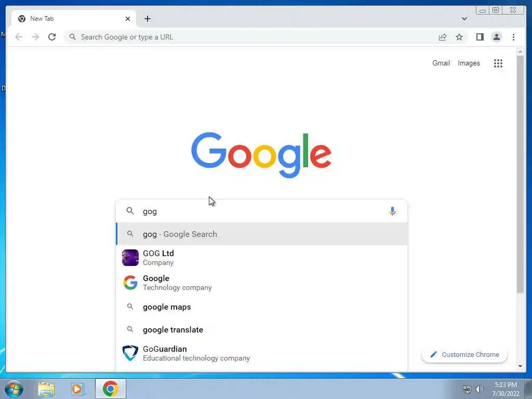Open the Chrome three-dot menu
Image resolution: width=532 pixels, height=399 pixels.
point(513,37)
